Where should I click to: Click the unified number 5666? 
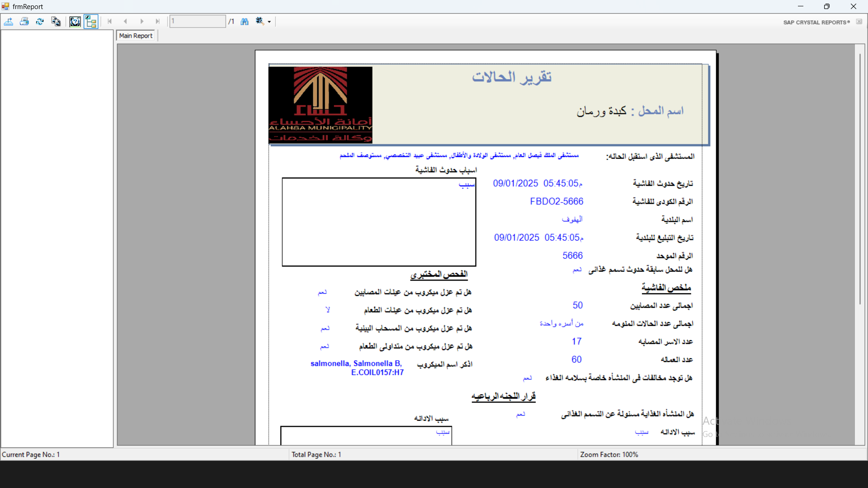[x=572, y=256]
